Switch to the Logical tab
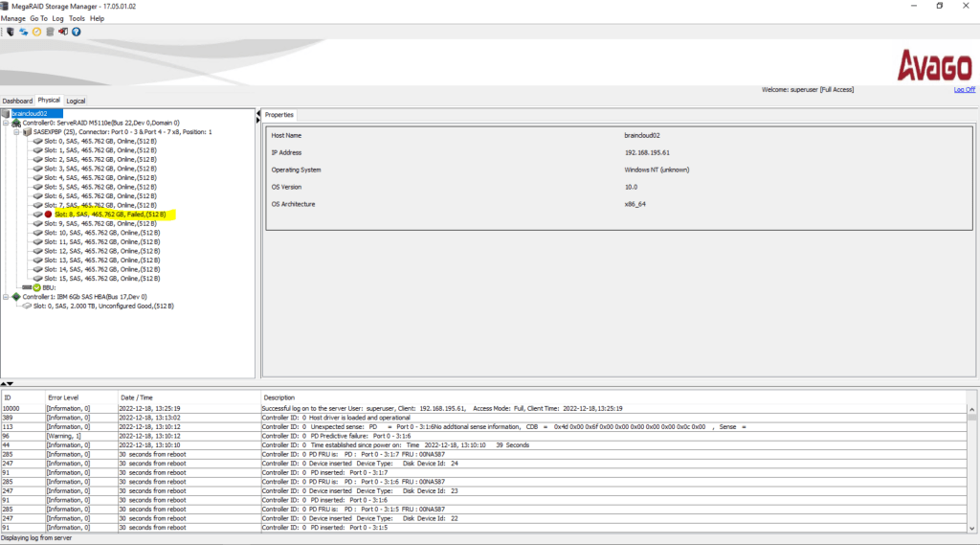 pyautogui.click(x=76, y=101)
